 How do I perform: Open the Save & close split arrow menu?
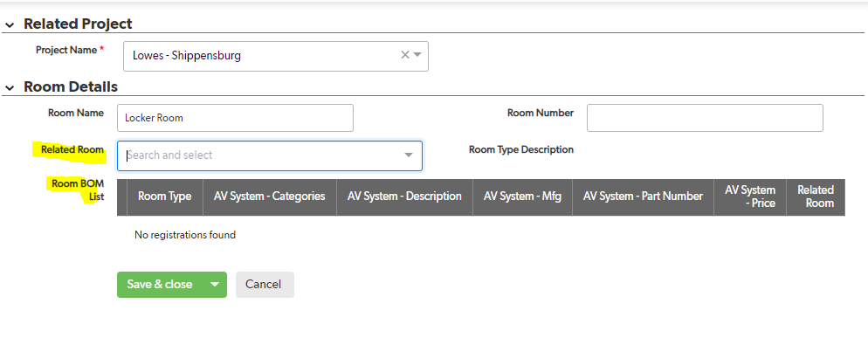(x=216, y=284)
